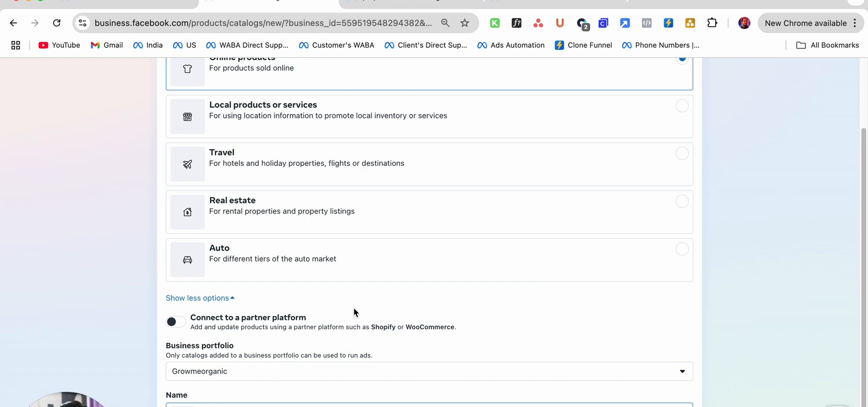868x407 pixels.
Task: Open the yellow lightning bolt extension
Action: click(668, 23)
